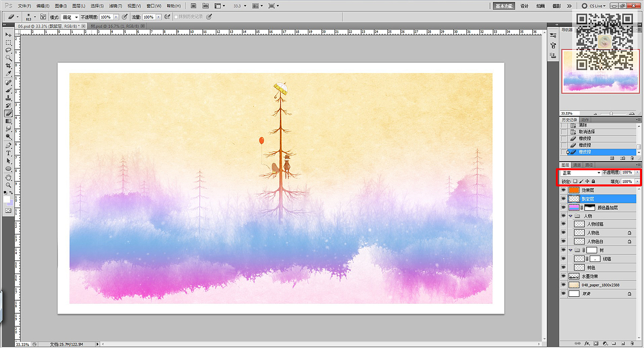
Task: Open the 滤镜(T) menu
Action: pos(116,6)
